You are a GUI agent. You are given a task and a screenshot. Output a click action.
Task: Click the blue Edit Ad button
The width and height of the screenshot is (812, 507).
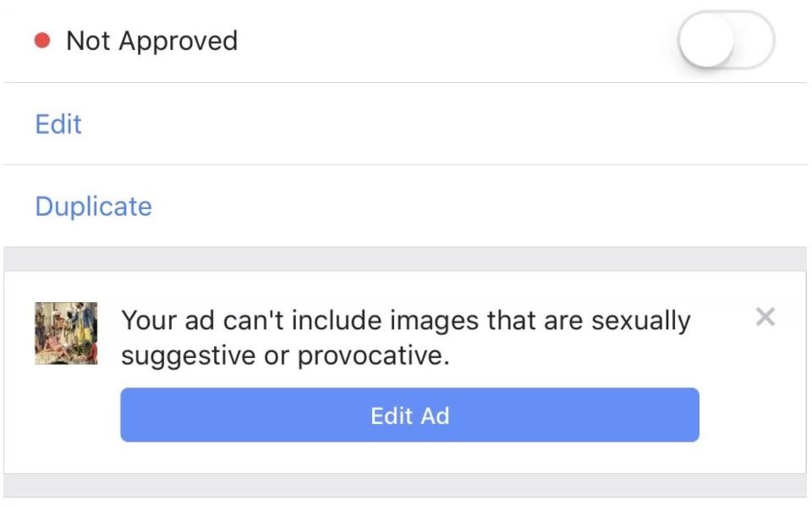pyautogui.click(x=409, y=415)
